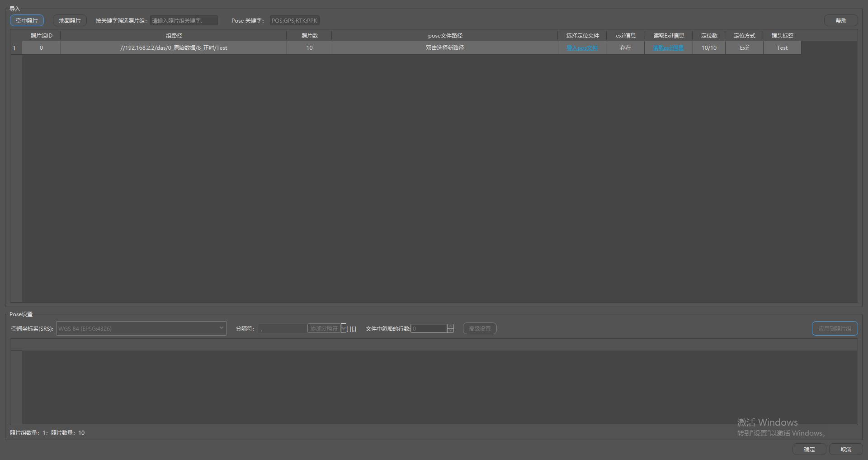Click the photo group keyword filter field
Viewport: 868px width, 460px height.
(x=184, y=20)
